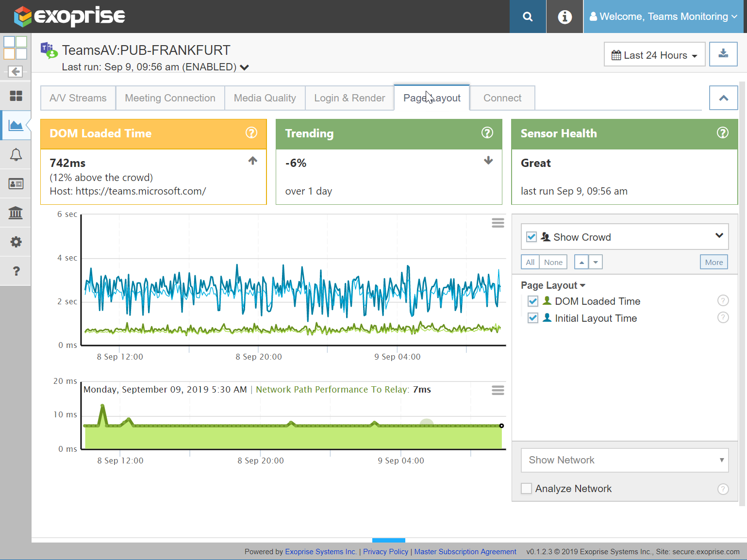The image size is (747, 560).
Task: Click the first spike peak on network chart
Action: point(102,406)
